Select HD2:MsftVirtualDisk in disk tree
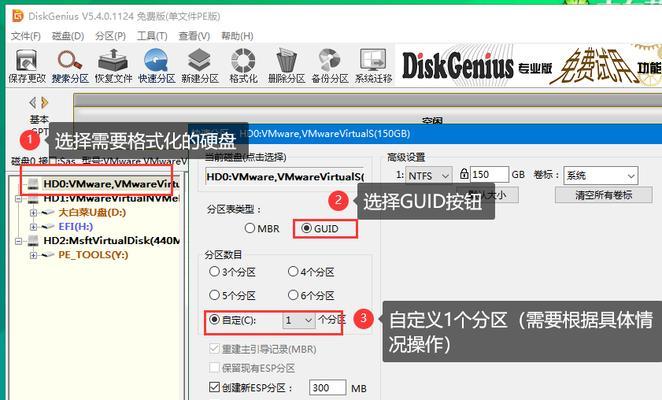The width and height of the screenshot is (662, 400). pyautogui.click(x=111, y=241)
